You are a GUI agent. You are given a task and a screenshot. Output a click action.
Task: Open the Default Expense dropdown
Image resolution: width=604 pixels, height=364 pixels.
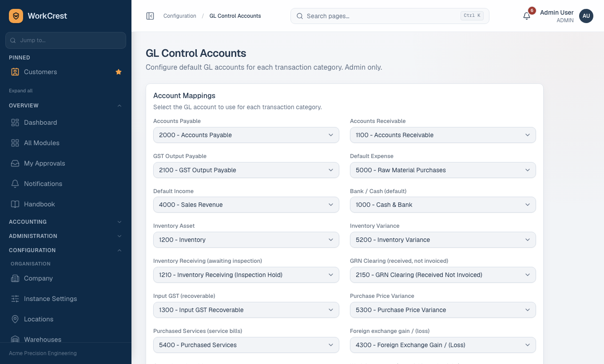443,170
